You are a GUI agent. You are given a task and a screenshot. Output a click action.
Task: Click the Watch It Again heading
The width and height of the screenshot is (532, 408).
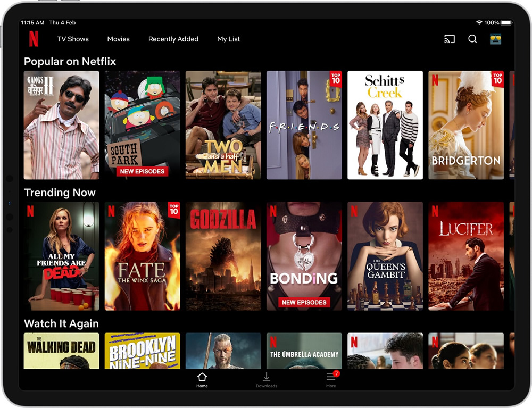tap(61, 323)
